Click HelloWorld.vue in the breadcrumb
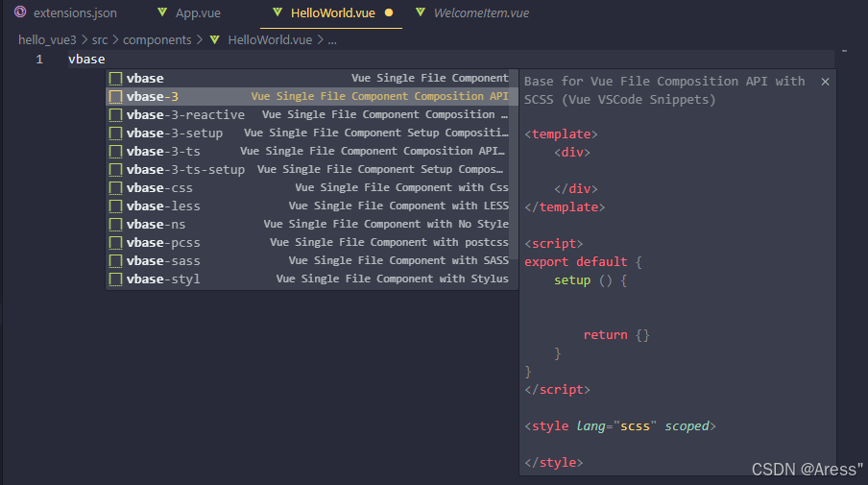Screen dimensions: 868x485 point(270,40)
